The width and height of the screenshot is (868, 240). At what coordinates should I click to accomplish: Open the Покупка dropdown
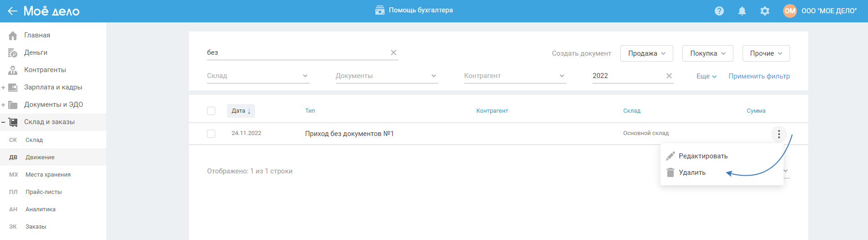pos(707,53)
